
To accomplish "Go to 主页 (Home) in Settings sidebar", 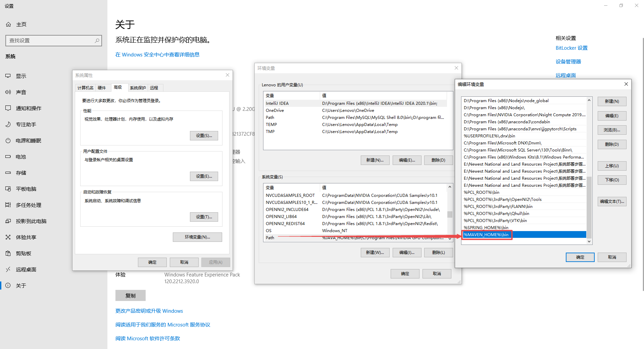I will [21, 24].
